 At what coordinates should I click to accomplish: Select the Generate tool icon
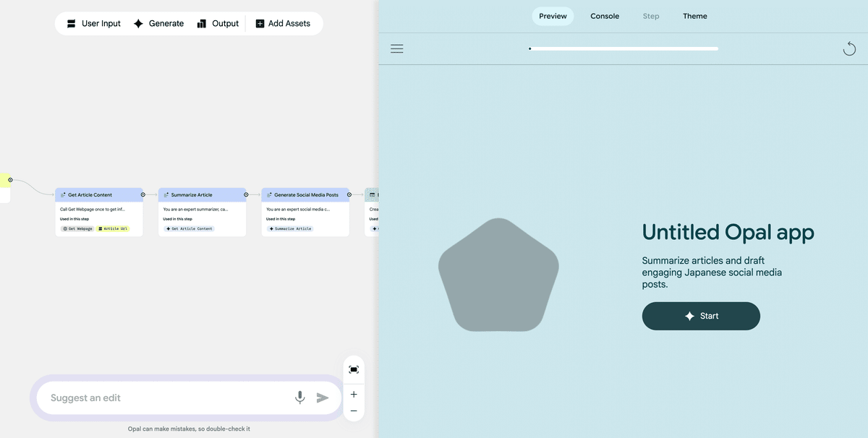pyautogui.click(x=137, y=23)
